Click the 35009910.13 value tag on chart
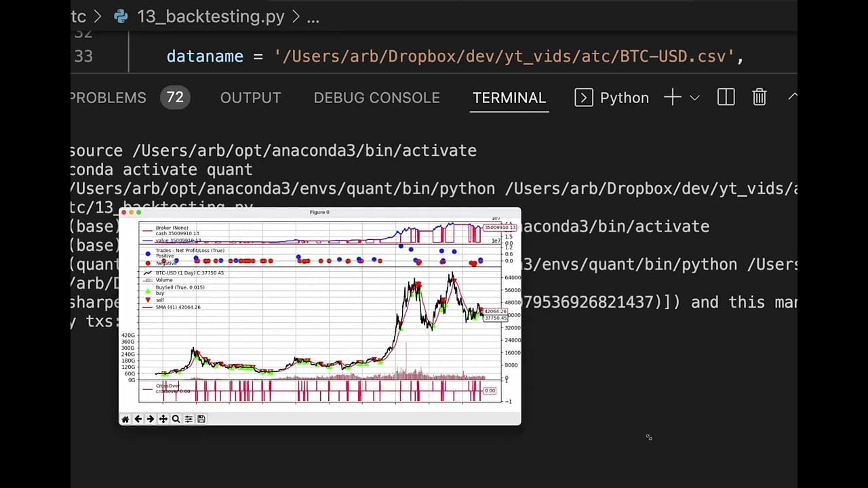Screen dimensions: 868x488 500,228
